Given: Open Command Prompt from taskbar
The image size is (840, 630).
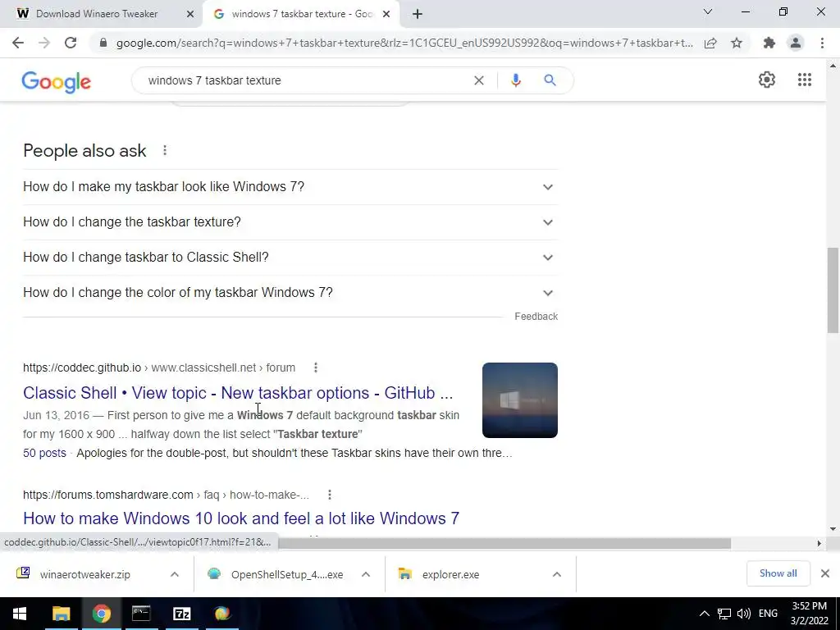Looking at the screenshot, I should (141, 614).
